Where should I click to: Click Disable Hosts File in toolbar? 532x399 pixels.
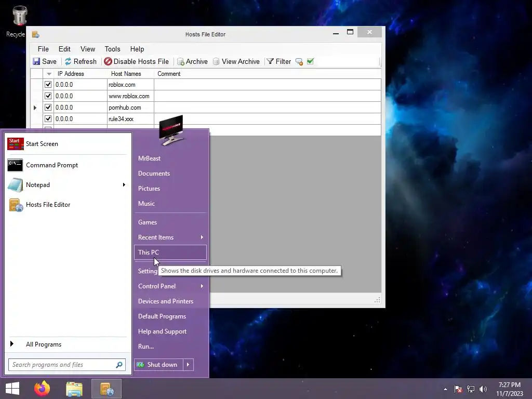pyautogui.click(x=137, y=61)
